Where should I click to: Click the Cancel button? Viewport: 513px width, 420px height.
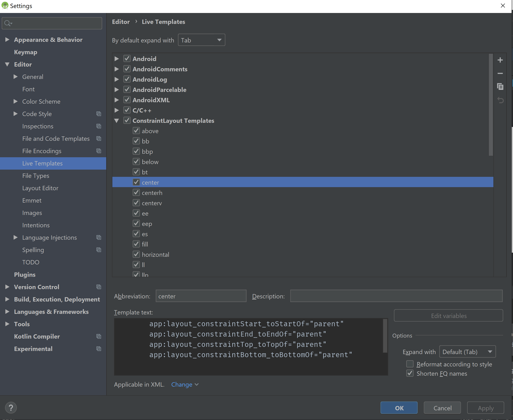(x=442, y=408)
